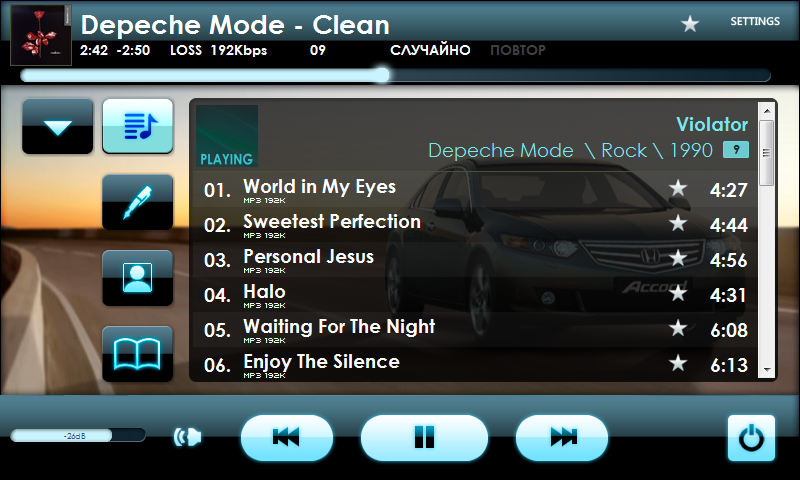Click the song progress bar handle

(x=382, y=75)
